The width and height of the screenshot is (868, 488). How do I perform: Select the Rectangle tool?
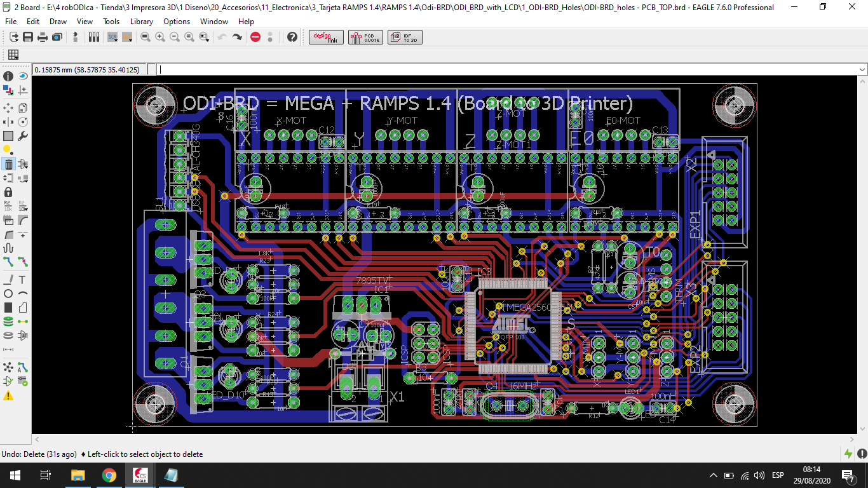click(x=8, y=308)
